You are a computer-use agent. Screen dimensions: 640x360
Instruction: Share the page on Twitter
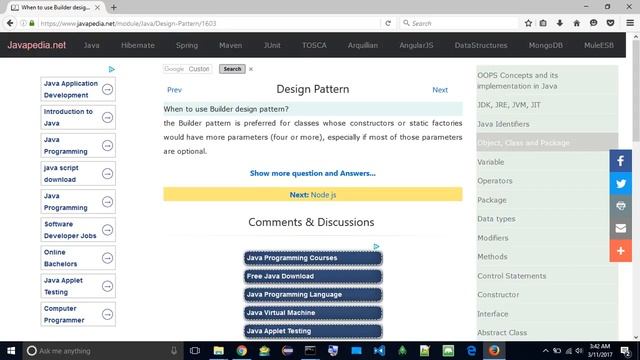click(x=620, y=183)
